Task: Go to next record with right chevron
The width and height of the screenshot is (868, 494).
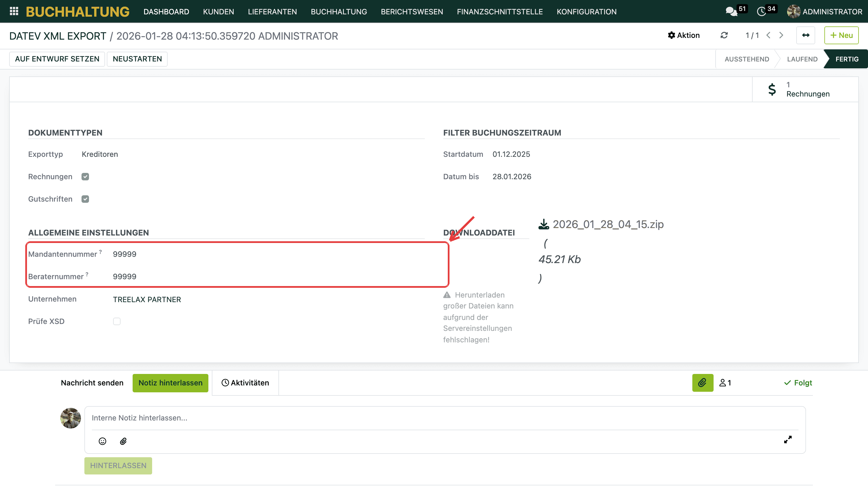Action: 782,35
